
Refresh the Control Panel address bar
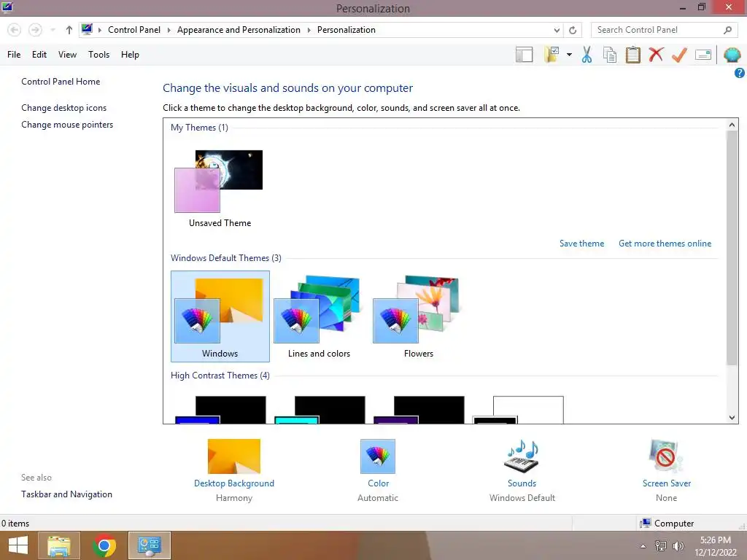tap(573, 30)
